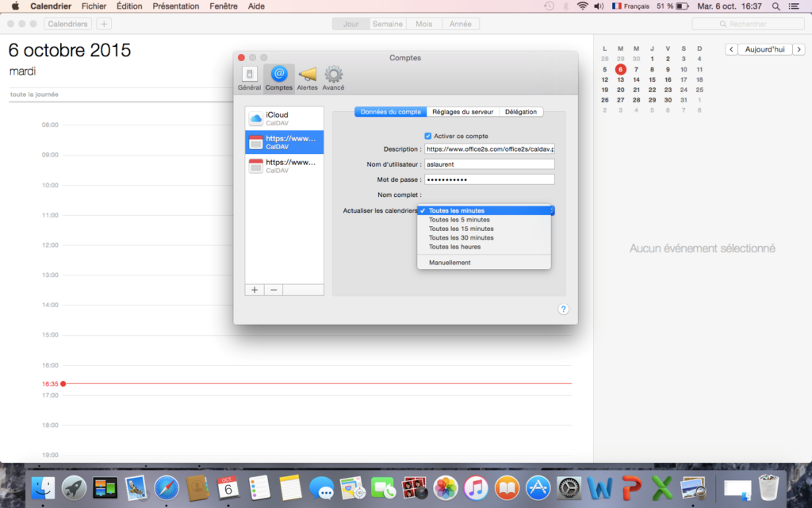
Task: Add a new account with plus button
Action: click(x=255, y=290)
